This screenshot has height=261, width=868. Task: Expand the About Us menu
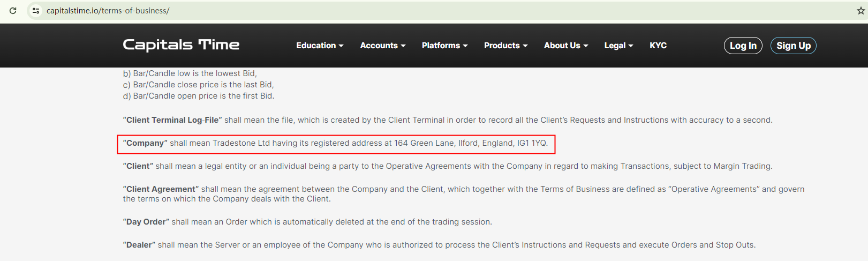pos(565,46)
